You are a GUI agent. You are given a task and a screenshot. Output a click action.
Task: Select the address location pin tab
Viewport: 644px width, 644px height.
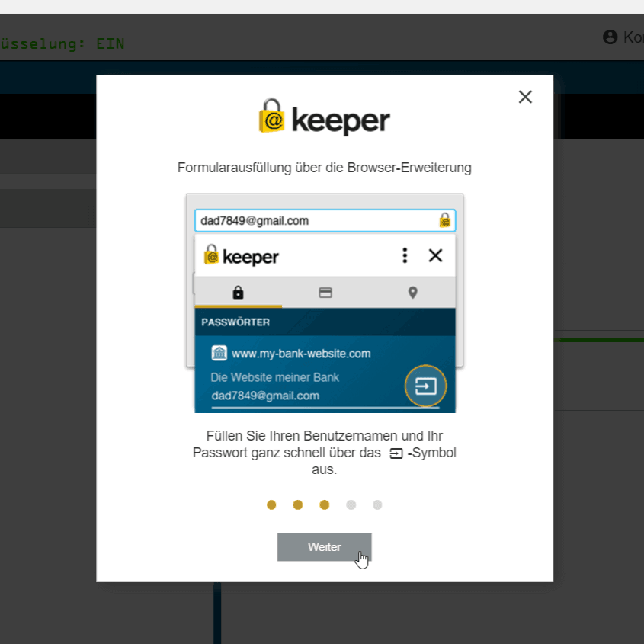pyautogui.click(x=413, y=293)
